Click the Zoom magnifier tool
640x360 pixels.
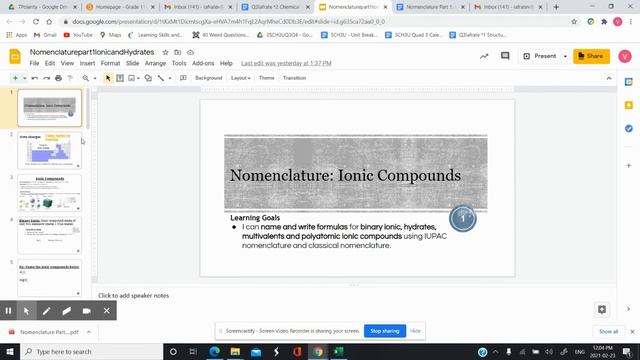coord(85,78)
